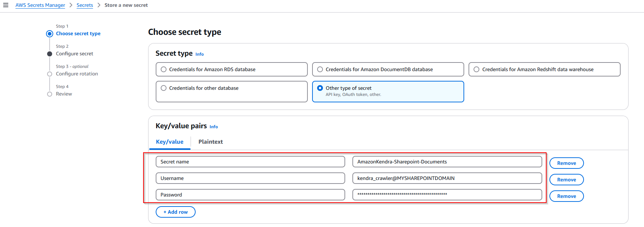Go to AWS Secrets Manager breadcrumb
The height and width of the screenshot is (227, 644).
click(40, 5)
